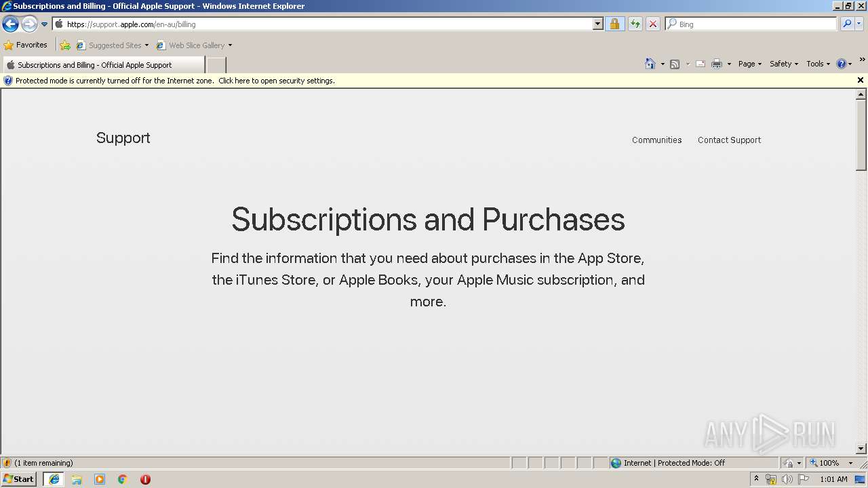Open the Action Center flag icon
Image resolution: width=868 pixels, height=488 pixels.
click(804, 479)
